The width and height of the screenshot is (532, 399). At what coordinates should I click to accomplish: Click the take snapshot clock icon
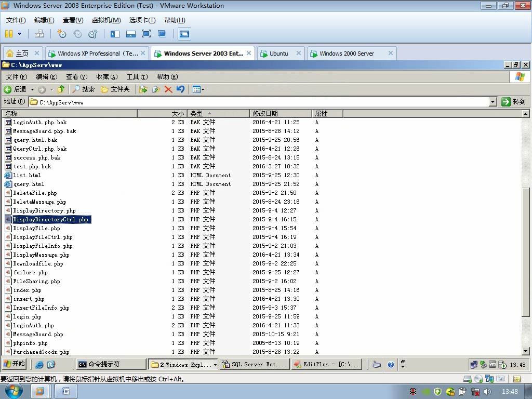62,34
